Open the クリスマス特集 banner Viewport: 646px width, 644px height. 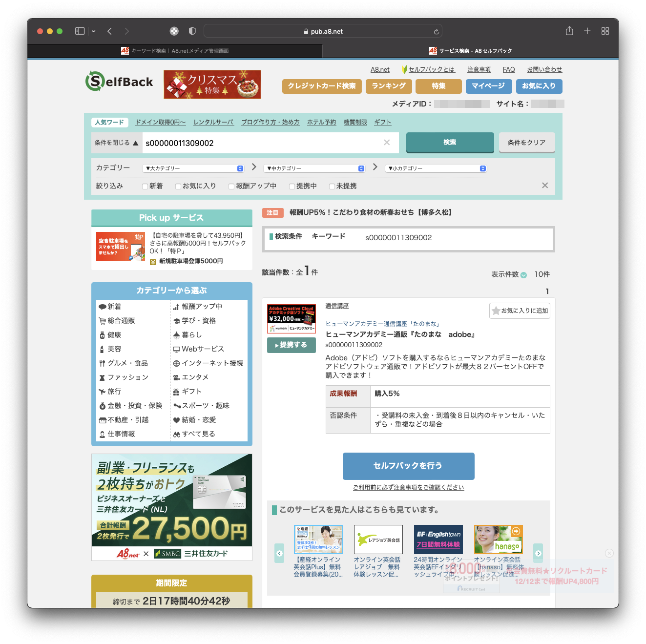(212, 84)
